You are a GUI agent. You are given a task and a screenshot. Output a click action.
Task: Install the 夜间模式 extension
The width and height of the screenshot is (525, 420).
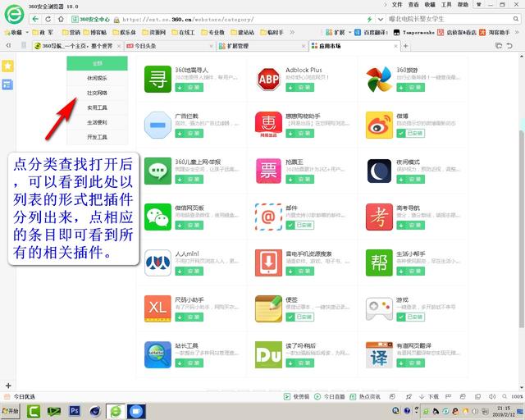410,179
